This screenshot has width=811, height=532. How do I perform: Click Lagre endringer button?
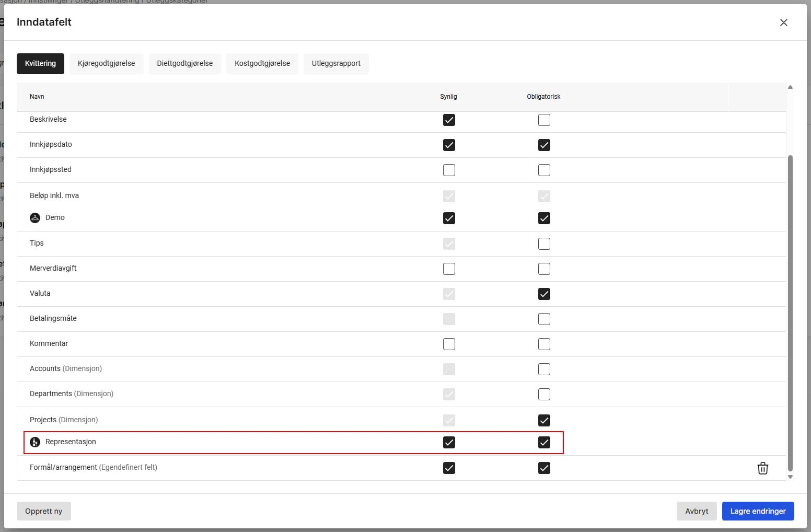click(758, 511)
